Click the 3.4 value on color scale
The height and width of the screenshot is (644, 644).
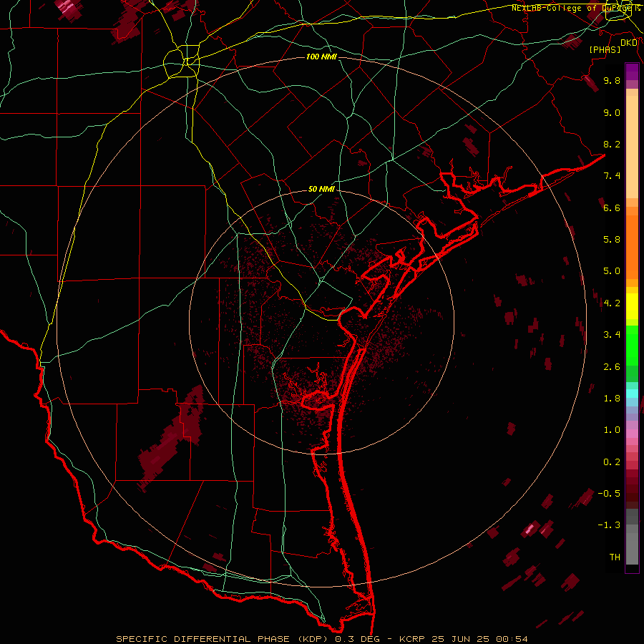point(612,335)
